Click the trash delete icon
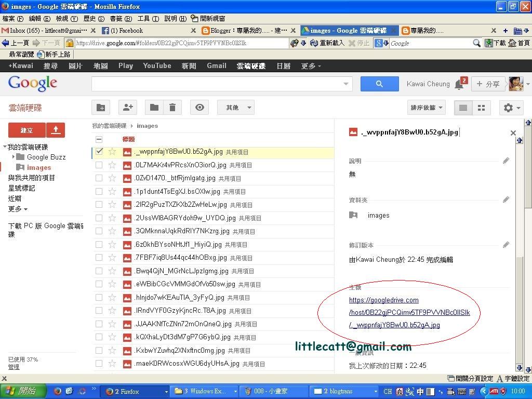 coord(172,108)
